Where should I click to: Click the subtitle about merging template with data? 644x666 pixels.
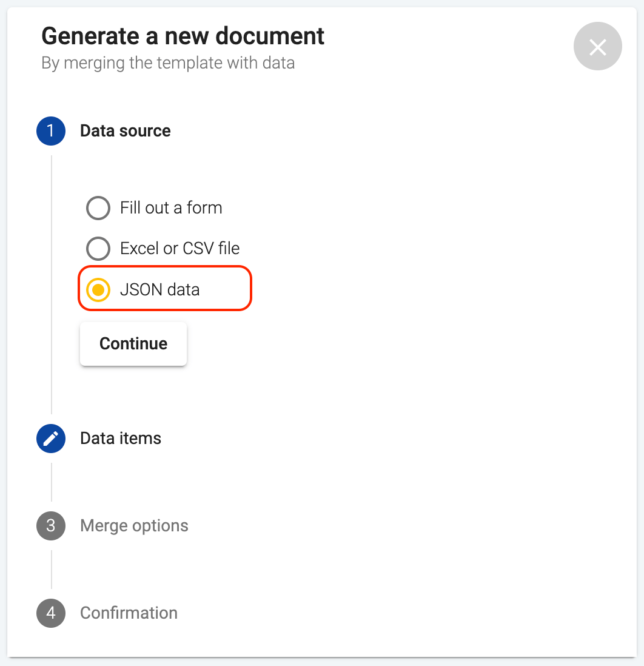[167, 62]
